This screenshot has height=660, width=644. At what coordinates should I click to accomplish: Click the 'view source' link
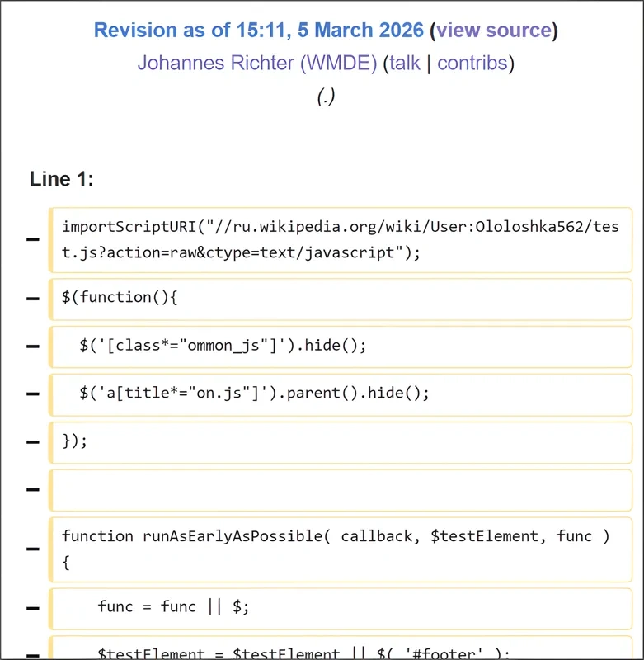pos(493,31)
